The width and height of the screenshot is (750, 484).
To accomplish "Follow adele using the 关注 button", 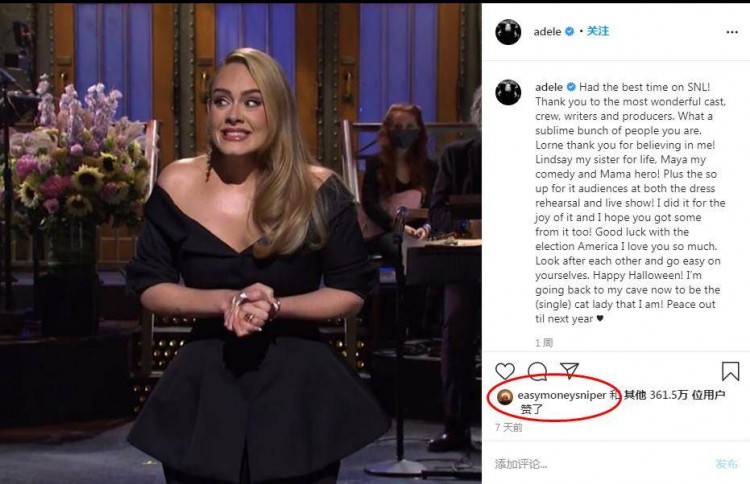I will (x=597, y=31).
